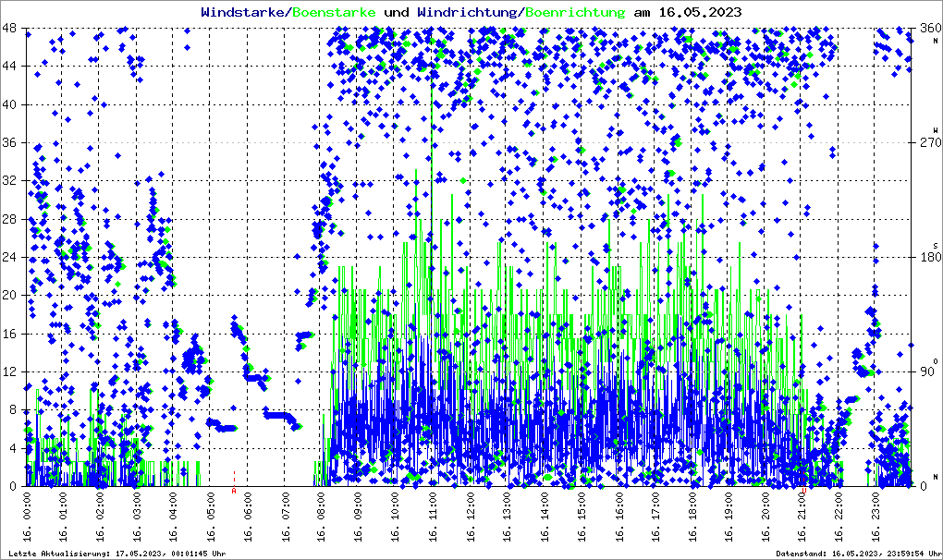
Task: Select the "24" value on left axis
Action: (x=11, y=258)
